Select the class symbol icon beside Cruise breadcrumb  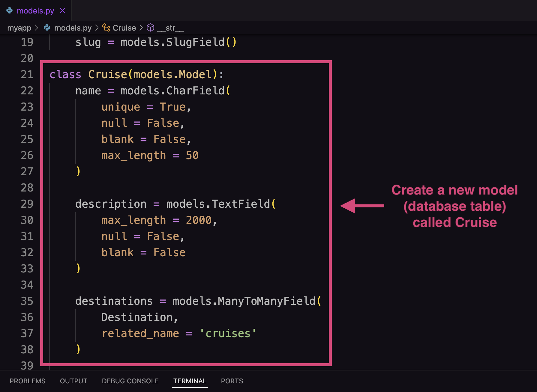[x=106, y=28]
